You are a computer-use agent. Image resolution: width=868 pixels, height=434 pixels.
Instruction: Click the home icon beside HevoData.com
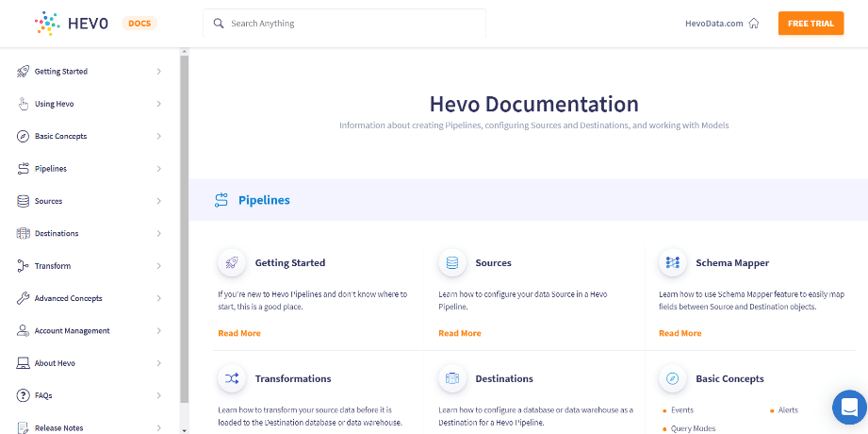[753, 24]
